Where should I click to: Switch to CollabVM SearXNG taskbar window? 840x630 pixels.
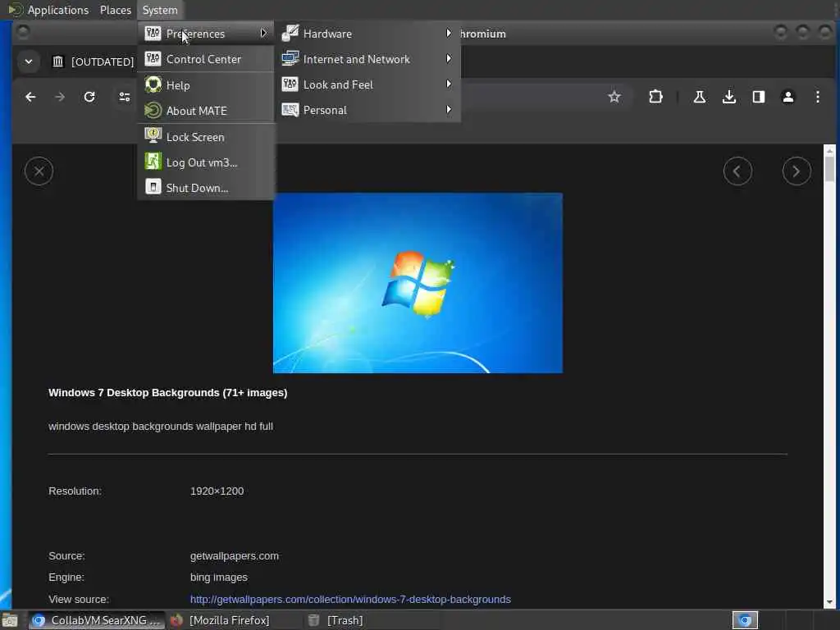(97, 620)
